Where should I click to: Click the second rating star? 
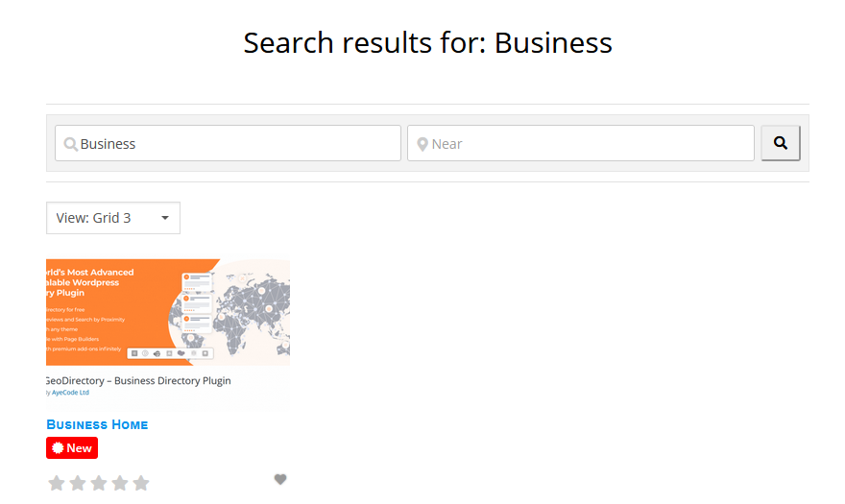click(x=78, y=483)
